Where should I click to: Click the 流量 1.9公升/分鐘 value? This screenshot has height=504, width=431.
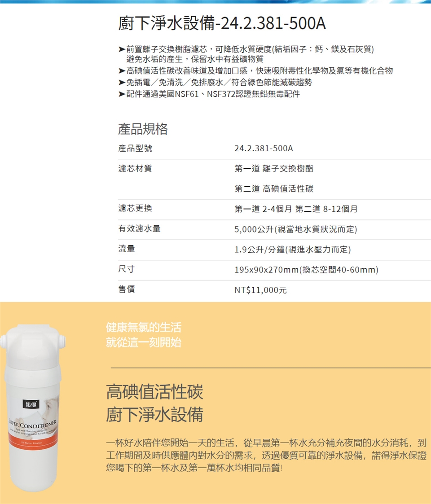293,250
